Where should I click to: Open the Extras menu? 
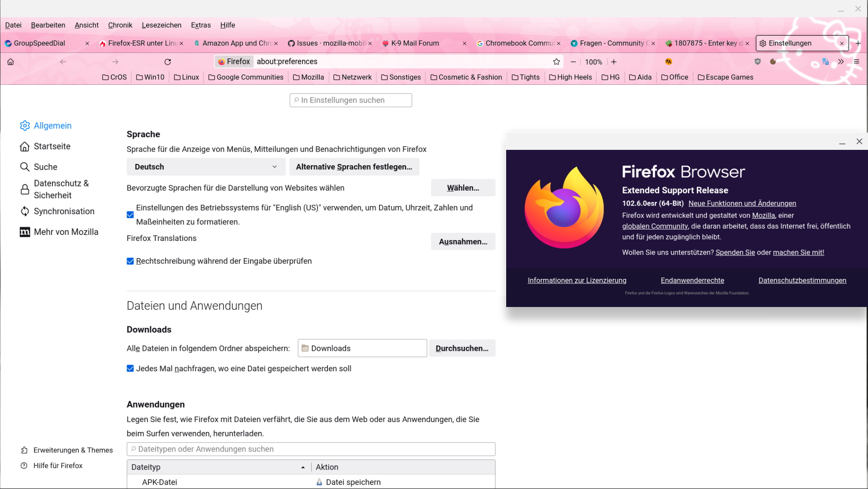tap(201, 25)
